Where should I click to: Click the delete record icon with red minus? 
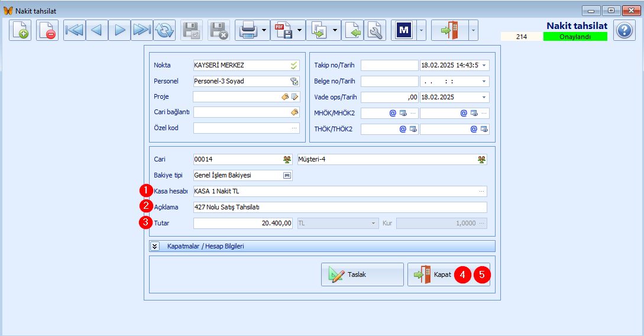47,30
